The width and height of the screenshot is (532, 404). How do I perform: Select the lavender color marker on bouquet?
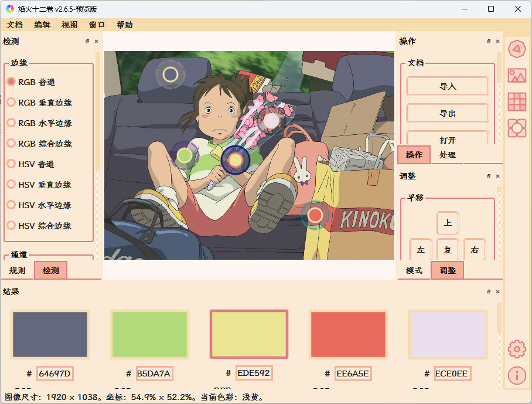(x=271, y=121)
